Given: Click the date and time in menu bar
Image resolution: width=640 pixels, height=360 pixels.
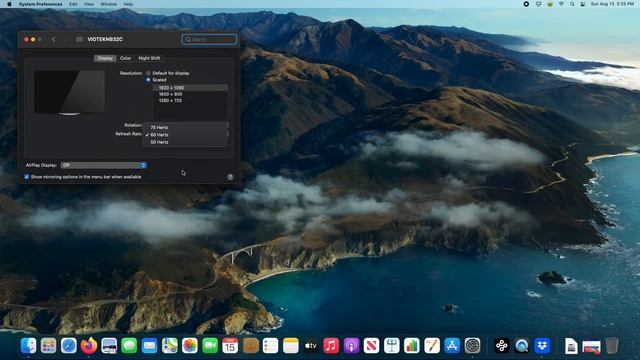Looking at the screenshot, I should click(x=612, y=4).
